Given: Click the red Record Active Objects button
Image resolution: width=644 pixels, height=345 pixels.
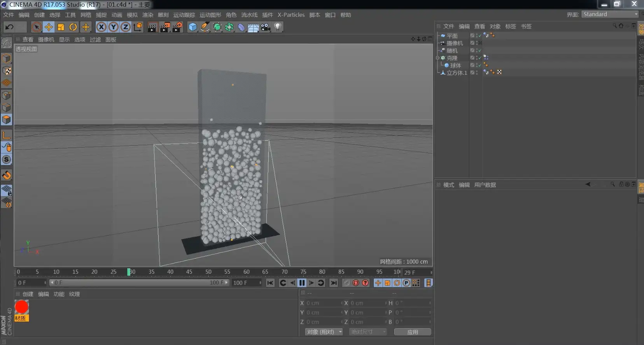Looking at the screenshot, I should point(356,283).
